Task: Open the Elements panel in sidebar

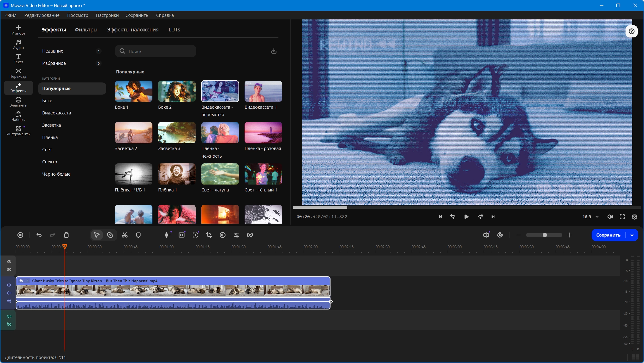Action: click(18, 102)
